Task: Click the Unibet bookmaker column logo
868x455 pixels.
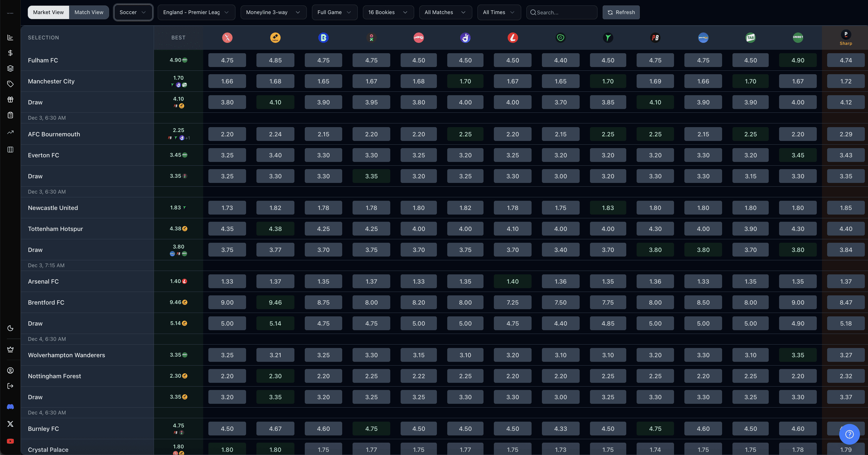Action: pyautogui.click(x=797, y=37)
